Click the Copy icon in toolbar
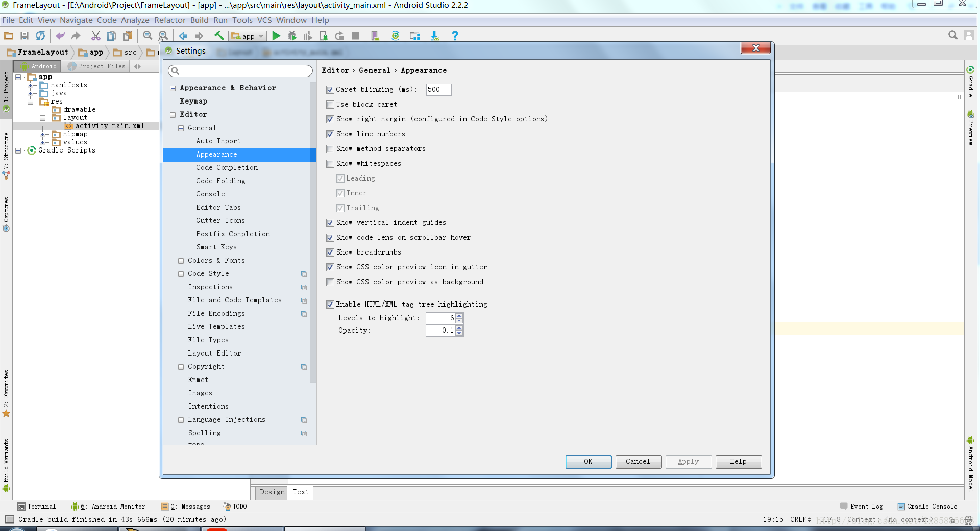 (x=111, y=36)
